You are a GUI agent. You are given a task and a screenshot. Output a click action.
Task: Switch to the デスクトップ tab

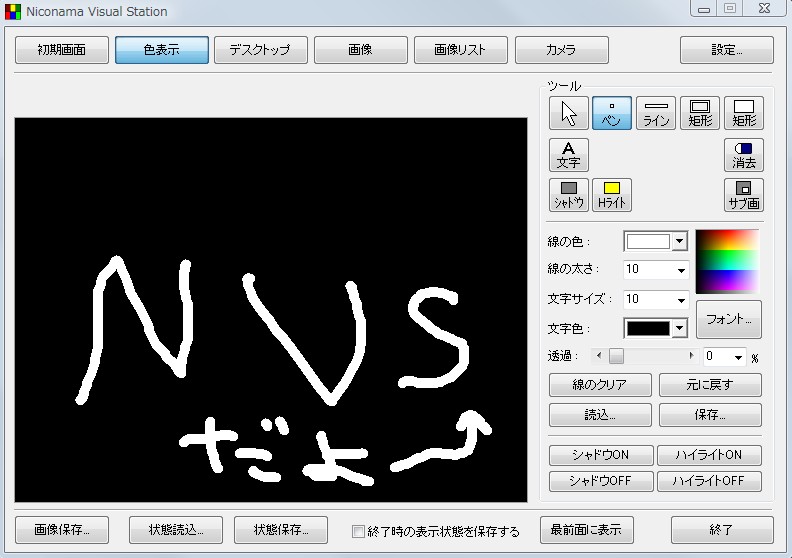click(261, 50)
